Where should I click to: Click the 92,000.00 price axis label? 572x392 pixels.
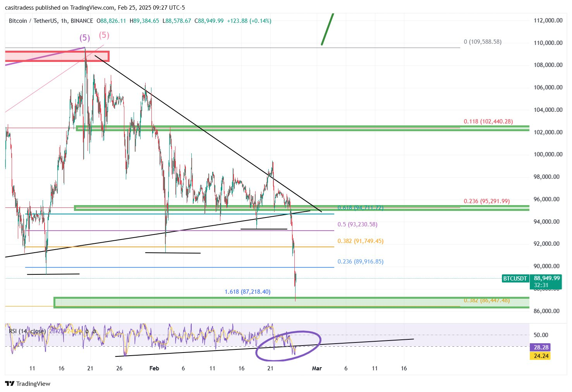click(x=546, y=243)
